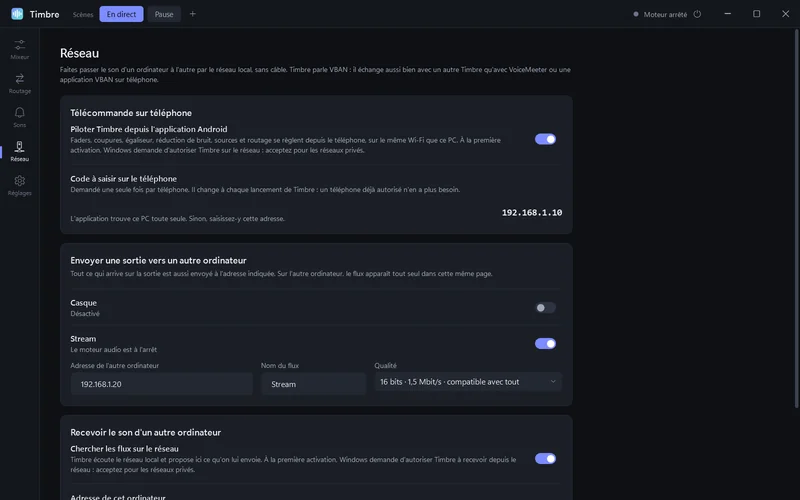Click the Timbre app logo

17,14
